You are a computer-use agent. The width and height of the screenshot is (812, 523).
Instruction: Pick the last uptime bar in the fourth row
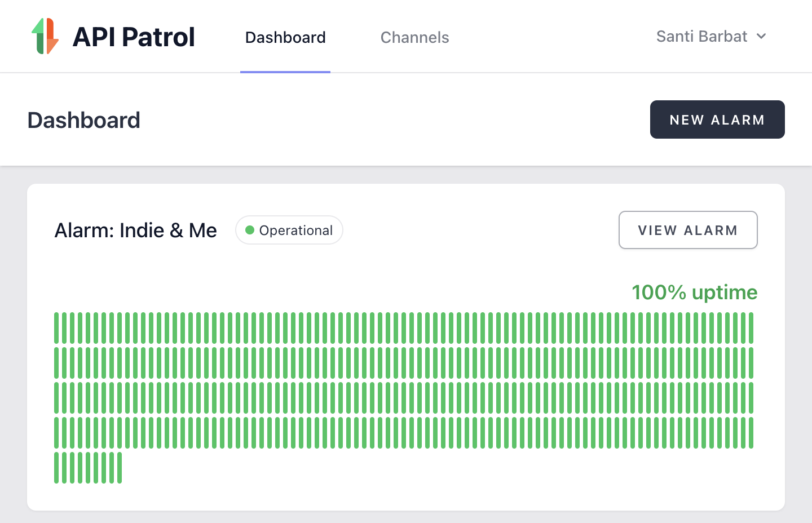pos(751,433)
